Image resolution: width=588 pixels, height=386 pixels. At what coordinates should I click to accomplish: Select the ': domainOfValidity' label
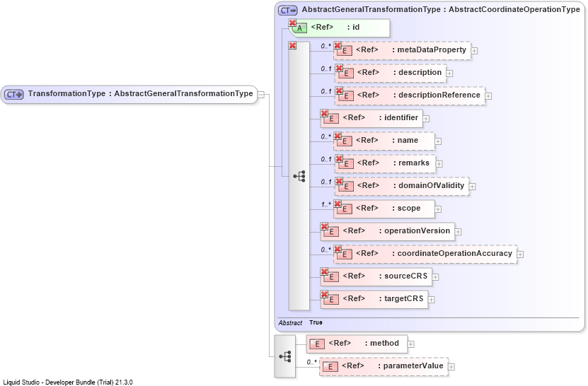point(429,185)
